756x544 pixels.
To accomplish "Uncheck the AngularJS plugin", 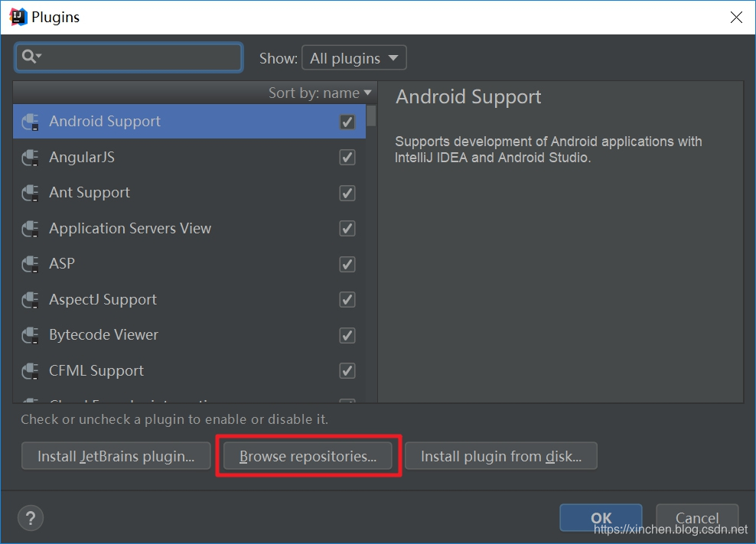I will (347, 157).
